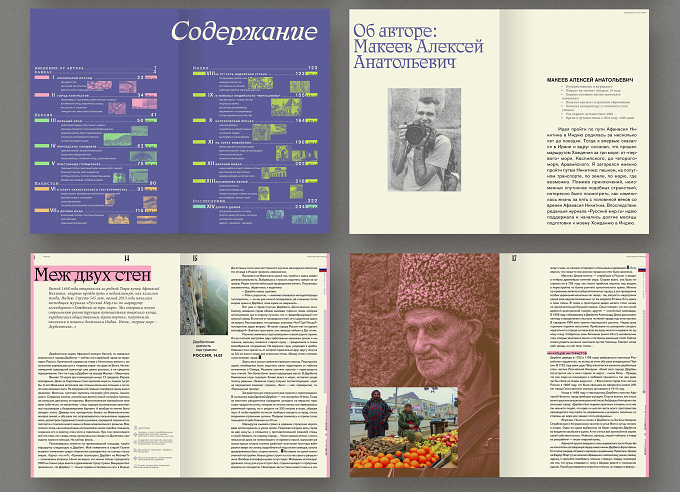Screen dimensions: 680x492
Task: Click the 'Содержание' title
Action: point(244,32)
